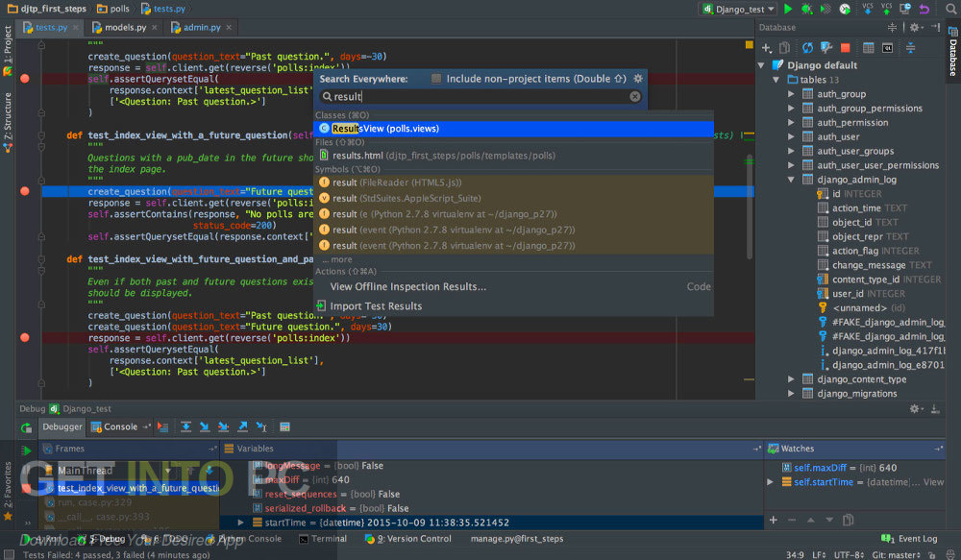The width and height of the screenshot is (961, 560).
Task: Select ResultsView (polls.views) class result
Action: [x=513, y=129]
